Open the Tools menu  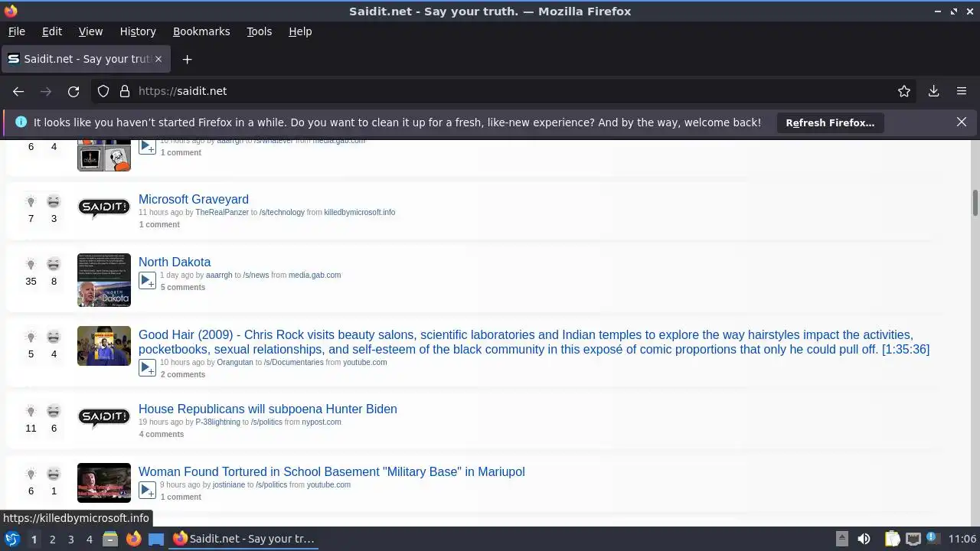pos(259,31)
